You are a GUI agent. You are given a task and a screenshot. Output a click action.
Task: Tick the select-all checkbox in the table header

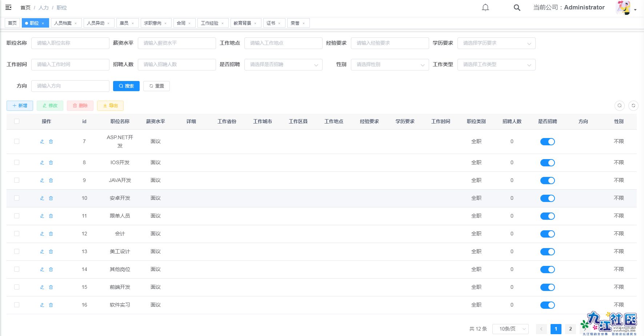17,121
